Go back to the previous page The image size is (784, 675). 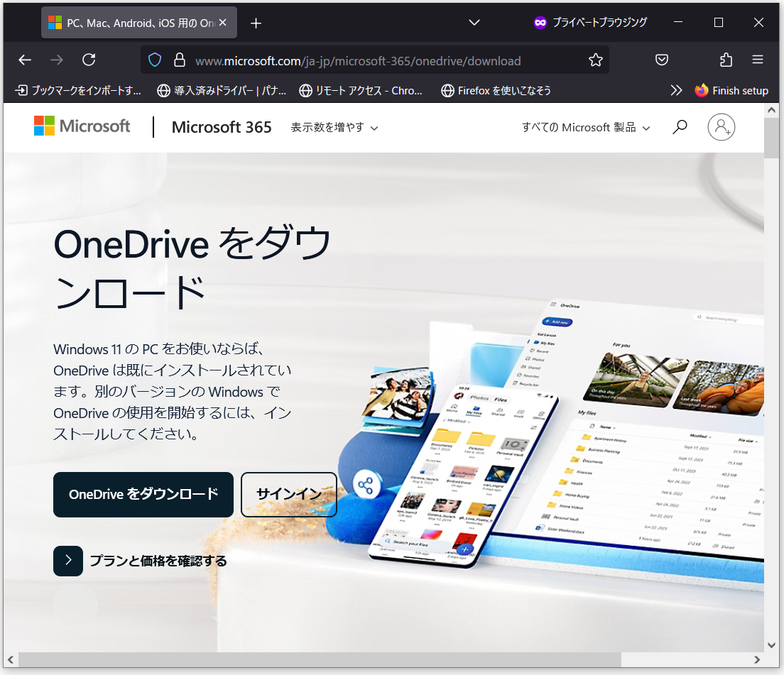[25, 60]
